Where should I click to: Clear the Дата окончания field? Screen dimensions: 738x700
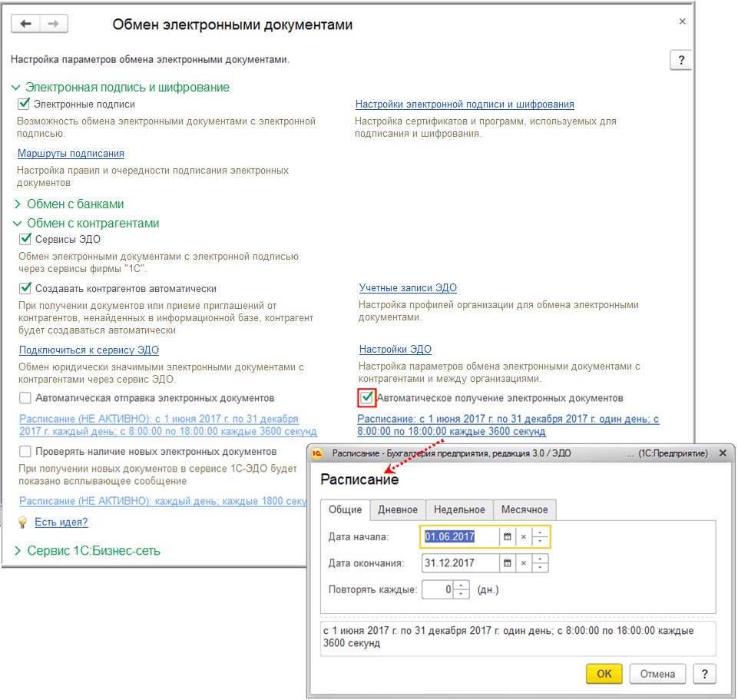point(523,563)
